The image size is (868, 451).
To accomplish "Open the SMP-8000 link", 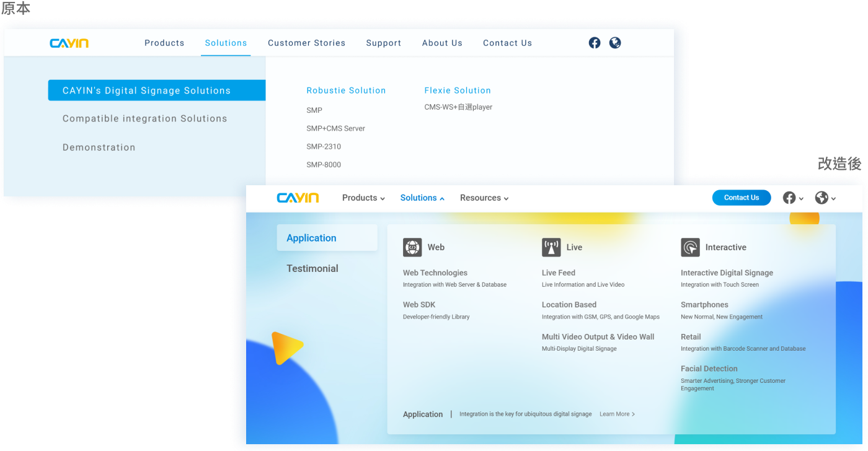I will click(324, 165).
